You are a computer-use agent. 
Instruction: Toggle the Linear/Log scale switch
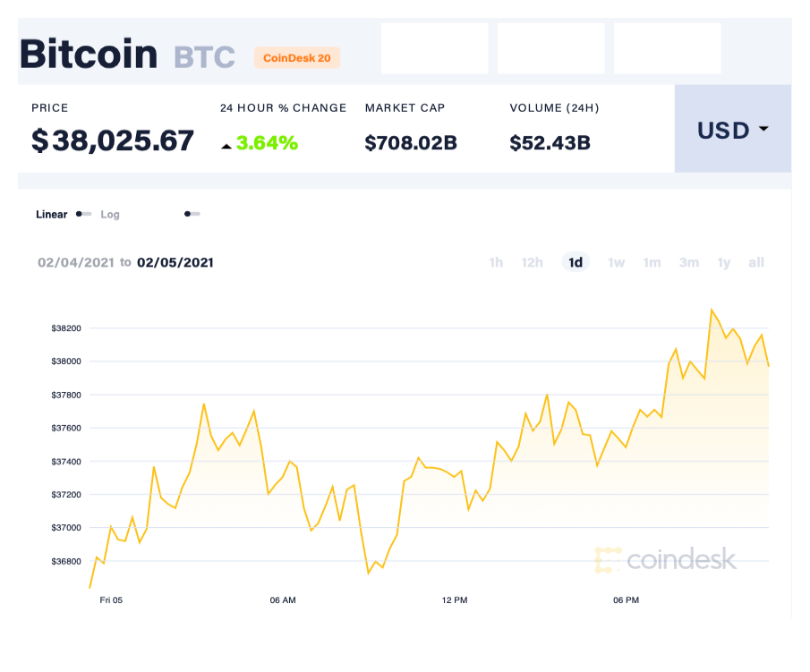(82, 215)
